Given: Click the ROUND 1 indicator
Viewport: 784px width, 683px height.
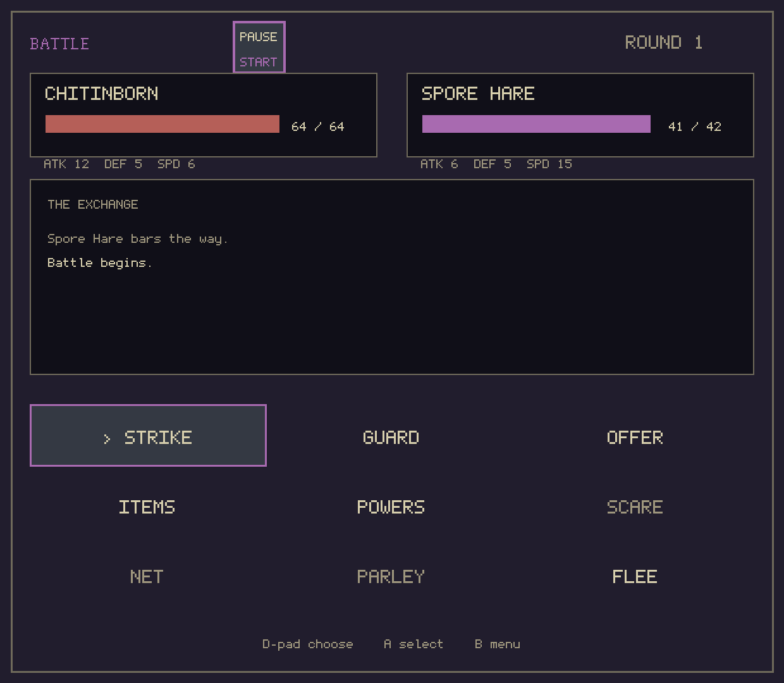Looking at the screenshot, I should [x=664, y=42].
